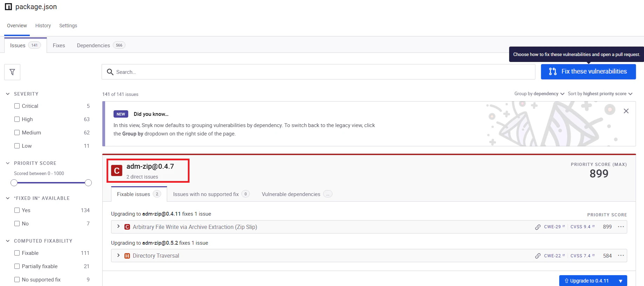Check the High severity filter
Viewport: 644px width, 286px height.
tap(17, 119)
